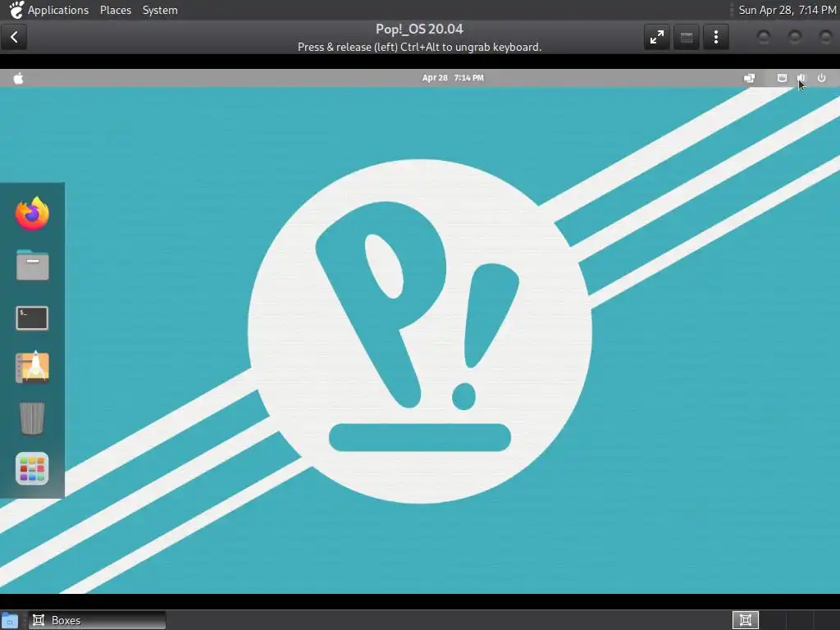This screenshot has height=630, width=840.
Task: Open the System menu
Action: 160,10
